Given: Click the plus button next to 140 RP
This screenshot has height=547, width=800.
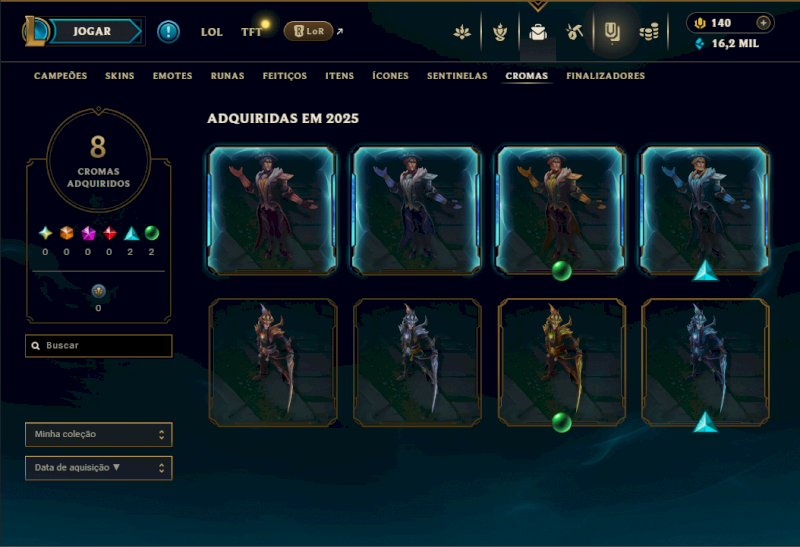Looking at the screenshot, I should [x=763, y=22].
